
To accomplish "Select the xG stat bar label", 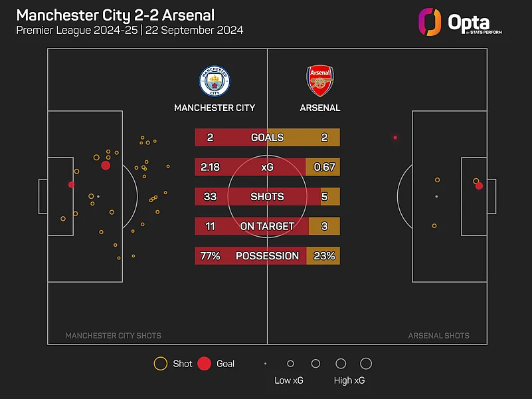I will point(267,167).
